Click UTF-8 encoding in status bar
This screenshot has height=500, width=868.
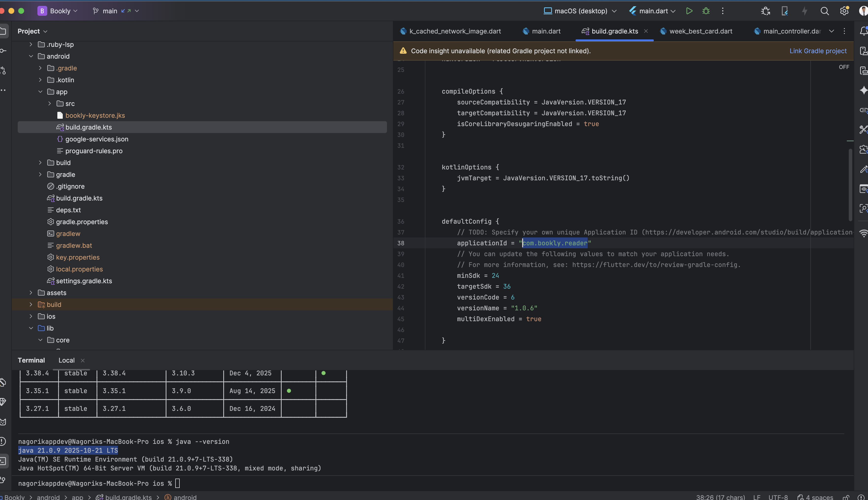click(x=778, y=497)
